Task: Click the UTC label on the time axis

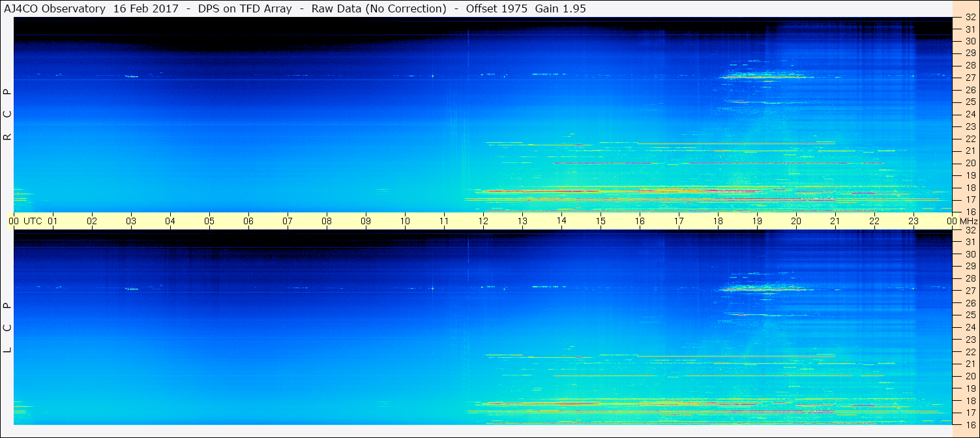Action: [x=33, y=221]
